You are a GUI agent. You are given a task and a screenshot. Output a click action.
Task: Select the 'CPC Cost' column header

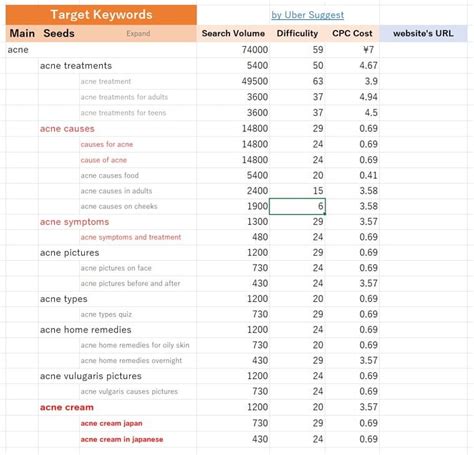(352, 33)
